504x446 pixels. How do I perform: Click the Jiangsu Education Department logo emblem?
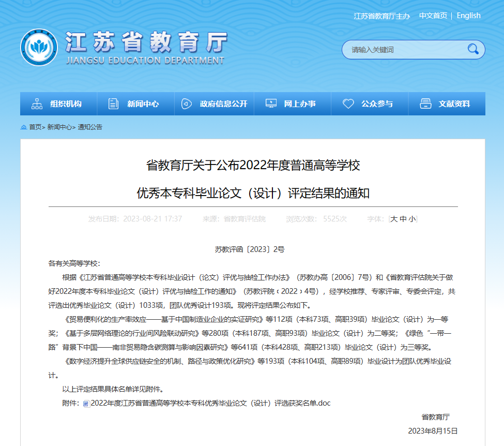(x=39, y=47)
